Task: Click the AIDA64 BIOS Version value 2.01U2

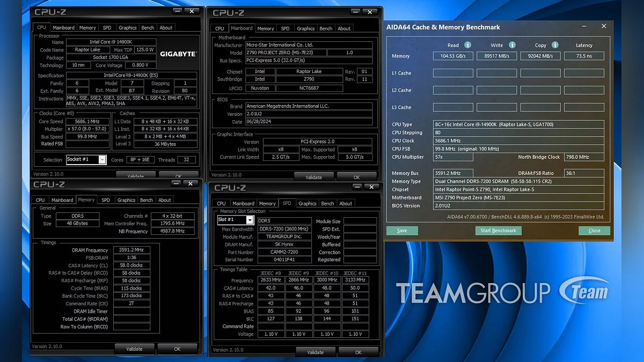Action: pos(518,205)
